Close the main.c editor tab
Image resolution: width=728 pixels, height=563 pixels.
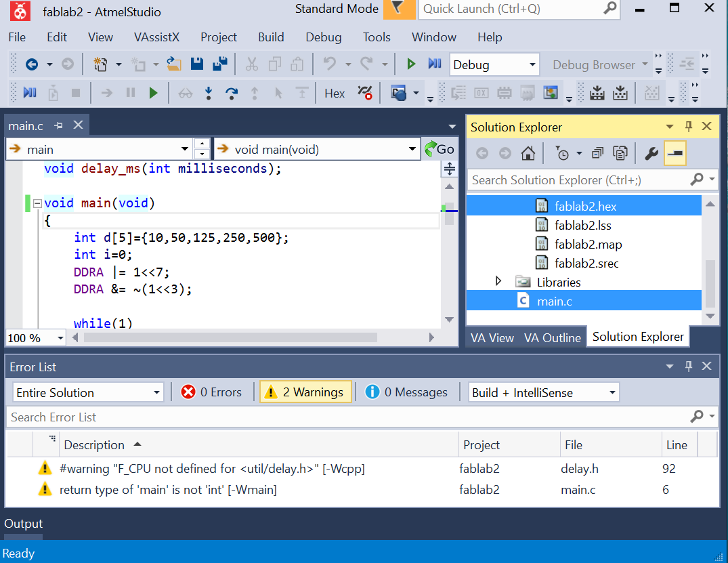click(x=78, y=125)
